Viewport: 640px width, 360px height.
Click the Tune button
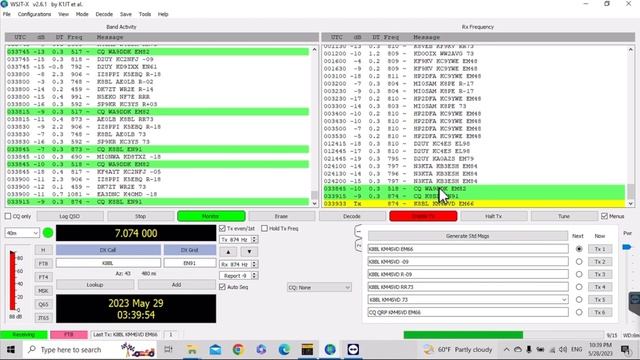coord(564,216)
